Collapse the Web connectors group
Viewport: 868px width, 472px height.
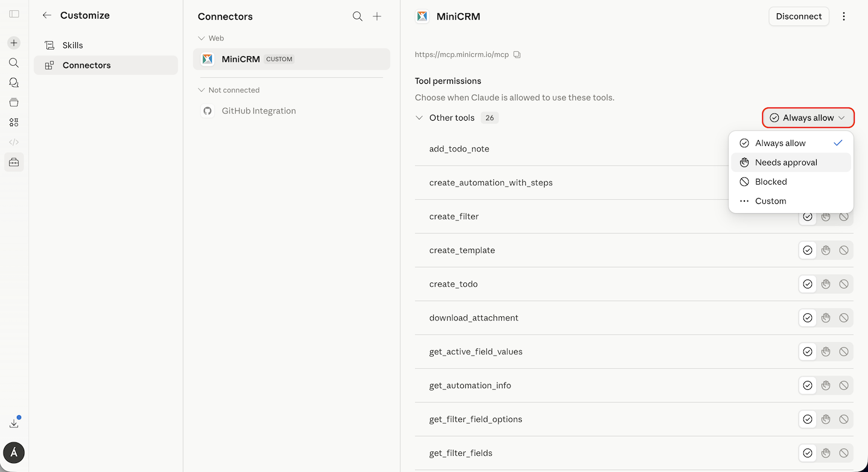click(x=201, y=38)
